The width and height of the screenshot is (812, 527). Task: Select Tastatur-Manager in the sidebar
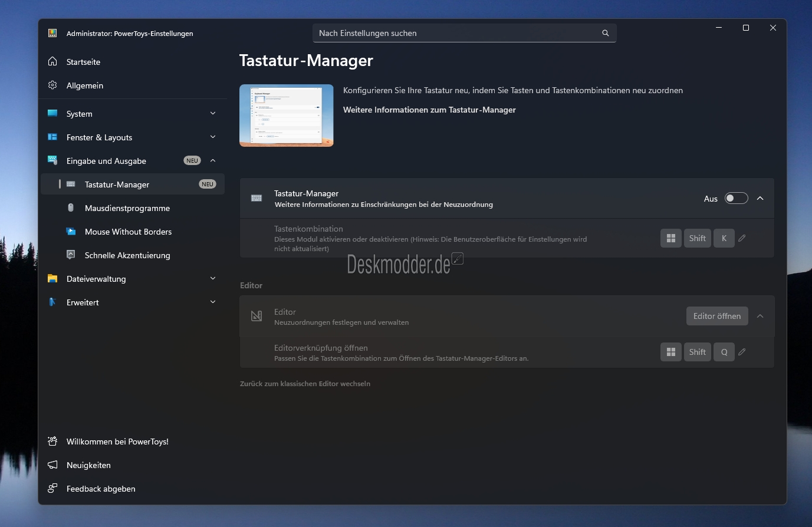pyautogui.click(x=117, y=185)
